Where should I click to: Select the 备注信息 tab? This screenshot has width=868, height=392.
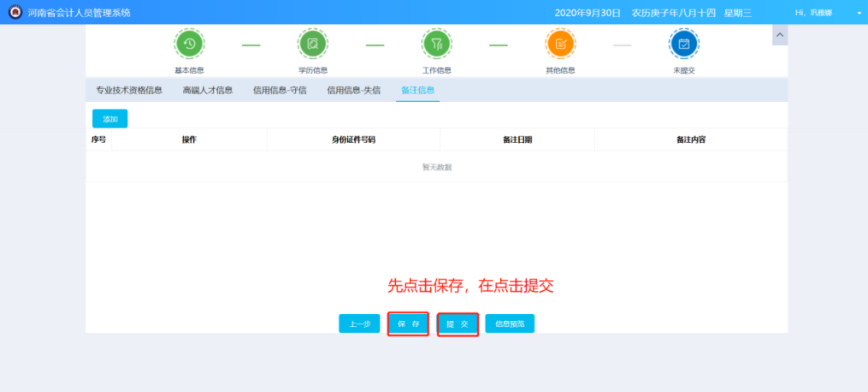[418, 90]
